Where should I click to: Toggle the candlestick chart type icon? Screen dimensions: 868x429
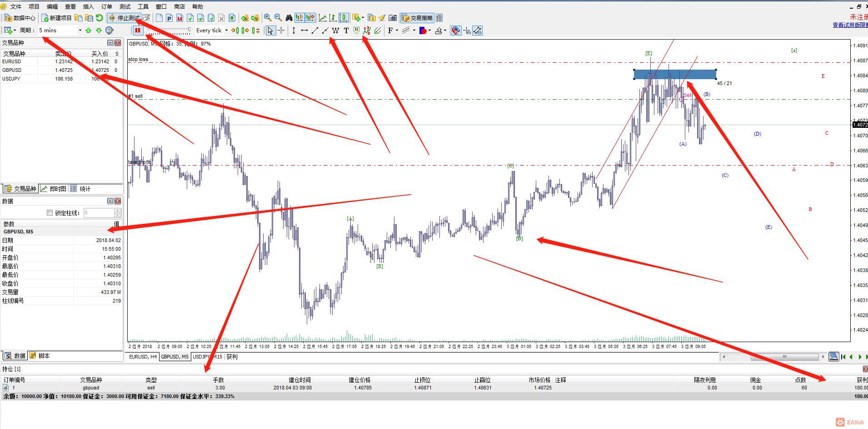coord(344,18)
